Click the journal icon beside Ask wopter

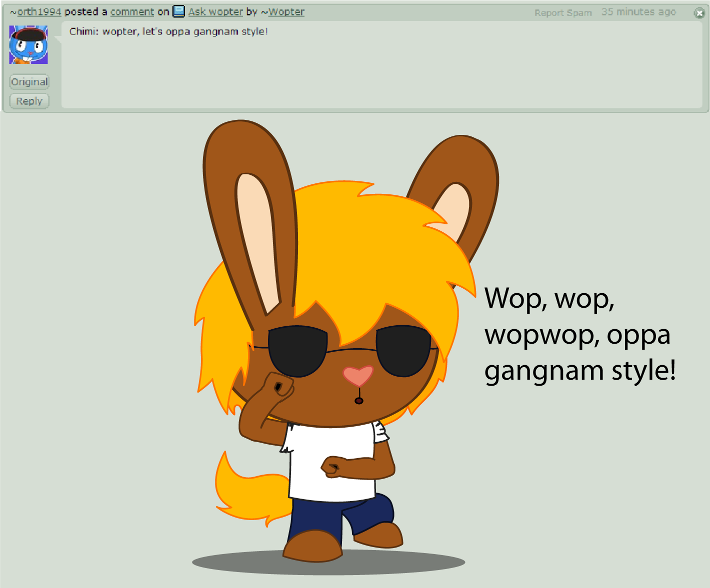click(x=179, y=11)
